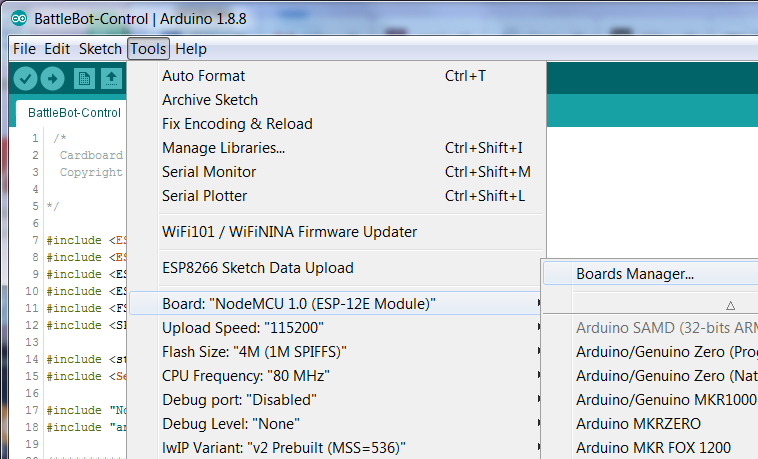Screen dimensions: 758x459
Task: Open the Help menu
Action: [191, 49]
